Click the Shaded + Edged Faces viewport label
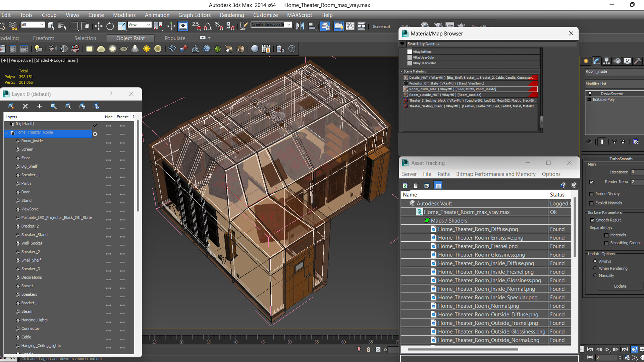 point(56,60)
